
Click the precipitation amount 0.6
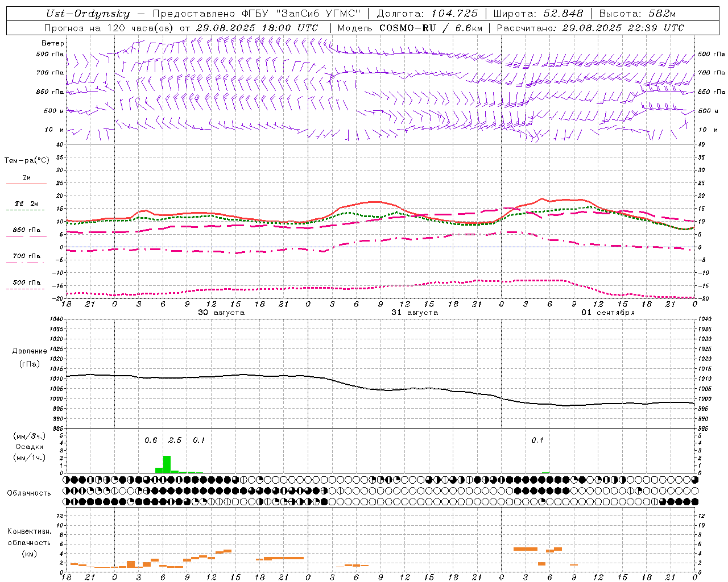pos(151,440)
